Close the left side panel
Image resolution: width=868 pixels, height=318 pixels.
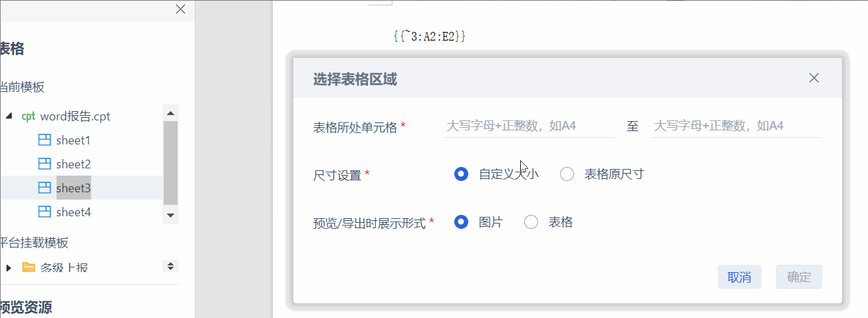click(x=180, y=9)
